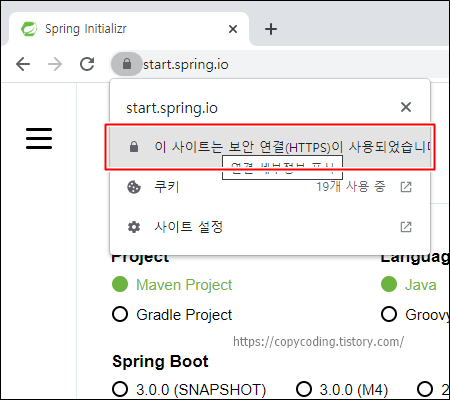Click the Spring Boot section heading
The image size is (450, 400).
tap(160, 361)
